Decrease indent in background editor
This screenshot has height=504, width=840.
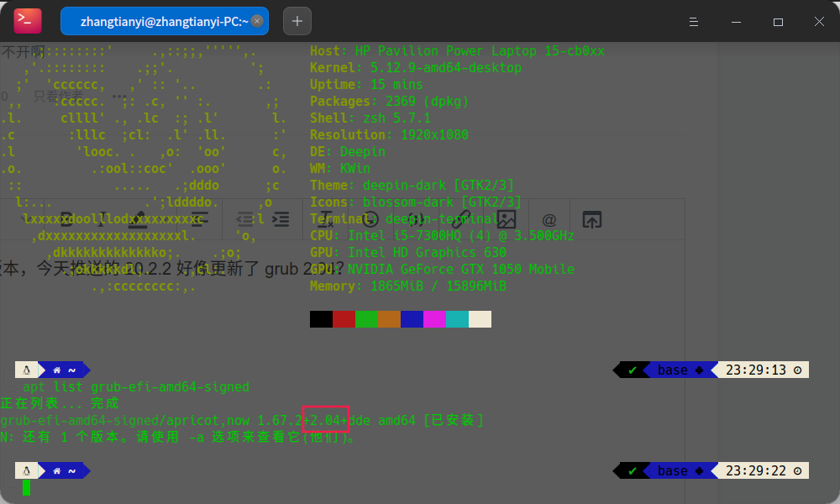(x=244, y=219)
